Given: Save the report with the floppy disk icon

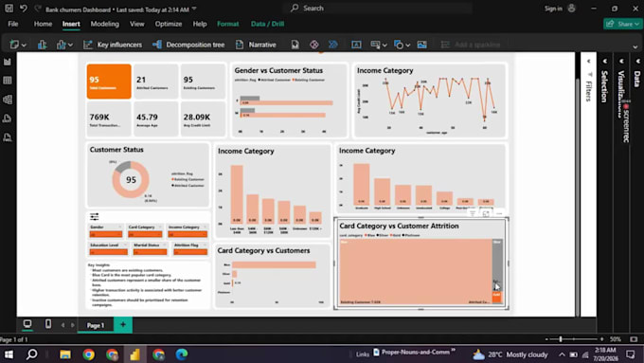Looking at the screenshot, I should tap(9, 9).
